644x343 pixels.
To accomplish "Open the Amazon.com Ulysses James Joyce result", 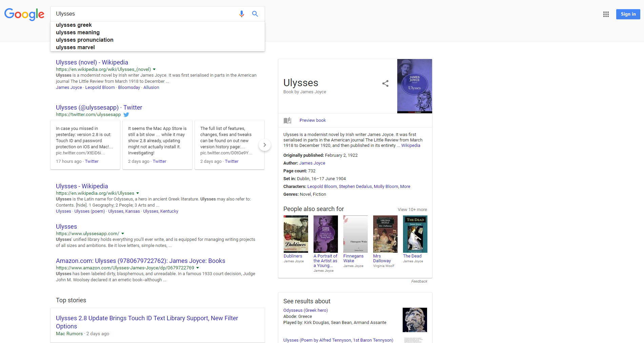I will point(140,261).
